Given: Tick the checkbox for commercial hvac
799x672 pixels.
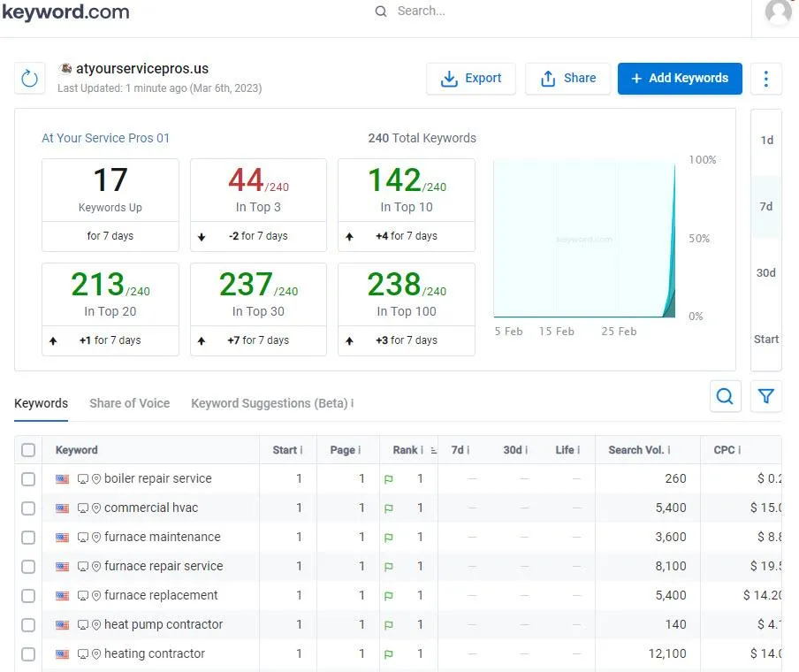Looking at the screenshot, I should [x=28, y=508].
